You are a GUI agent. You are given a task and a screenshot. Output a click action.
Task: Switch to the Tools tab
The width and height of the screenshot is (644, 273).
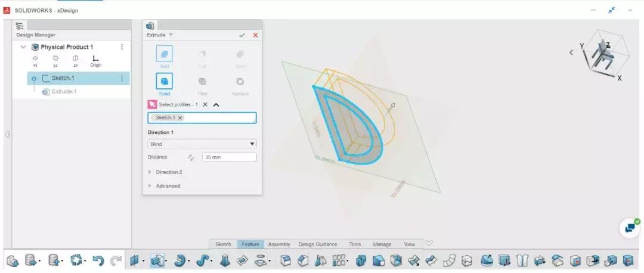(x=355, y=244)
